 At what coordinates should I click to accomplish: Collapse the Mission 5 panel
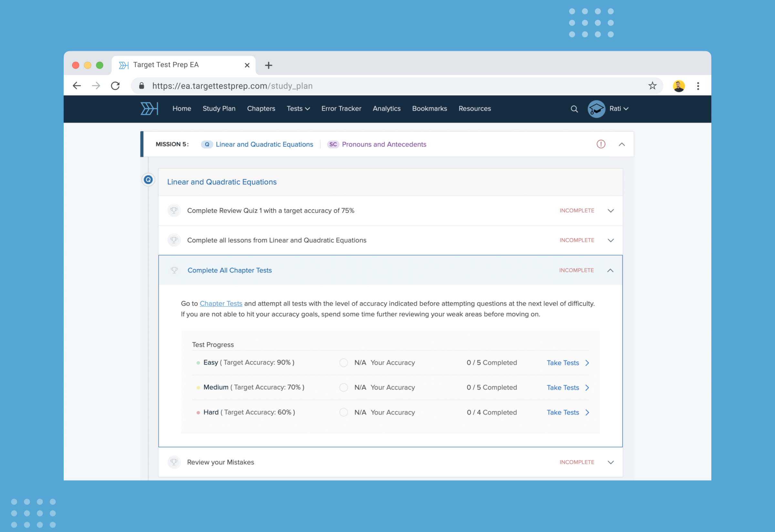(x=622, y=144)
